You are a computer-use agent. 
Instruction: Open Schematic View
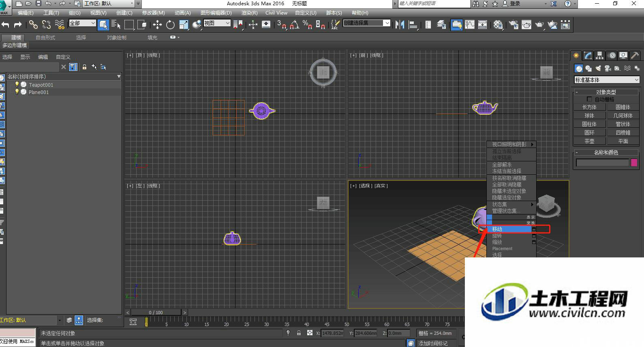click(x=483, y=25)
